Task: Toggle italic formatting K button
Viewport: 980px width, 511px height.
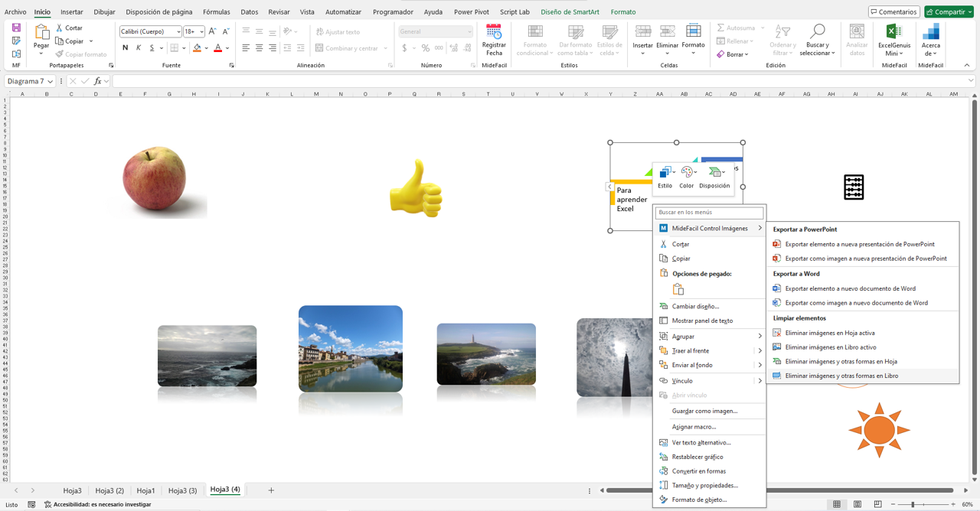Action: 139,47
